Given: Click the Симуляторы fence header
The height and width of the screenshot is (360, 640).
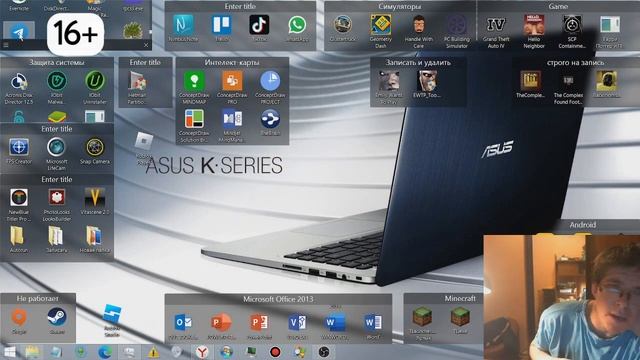Looking at the screenshot, I should [400, 7].
